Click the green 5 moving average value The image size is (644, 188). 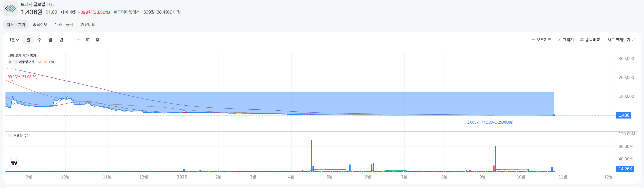tap(36, 62)
